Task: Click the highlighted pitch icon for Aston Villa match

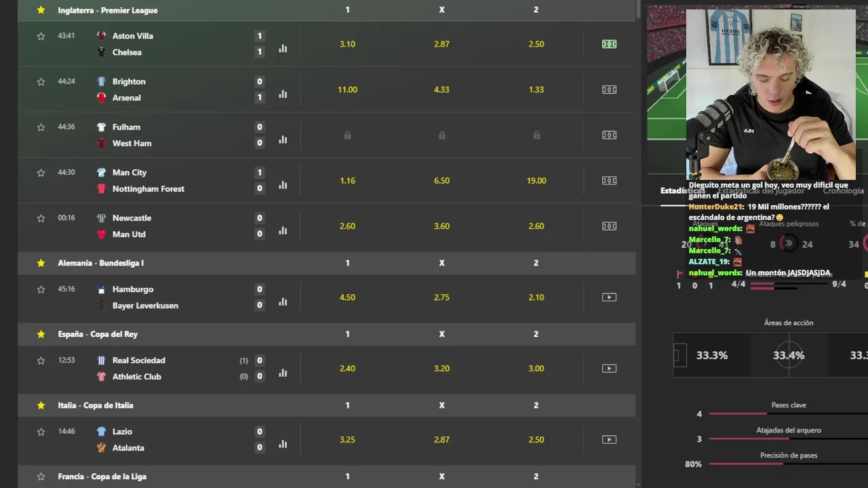Action: pyautogui.click(x=609, y=44)
